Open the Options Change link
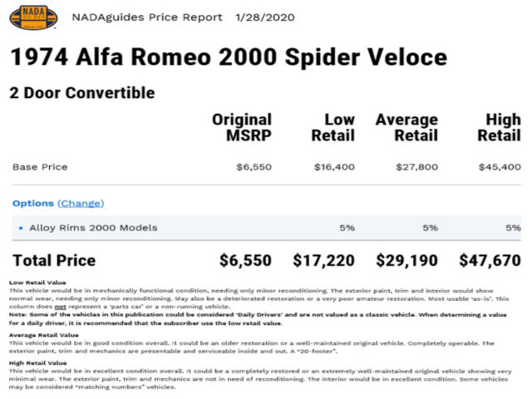Viewport: 532px width, 399px height. pos(81,203)
